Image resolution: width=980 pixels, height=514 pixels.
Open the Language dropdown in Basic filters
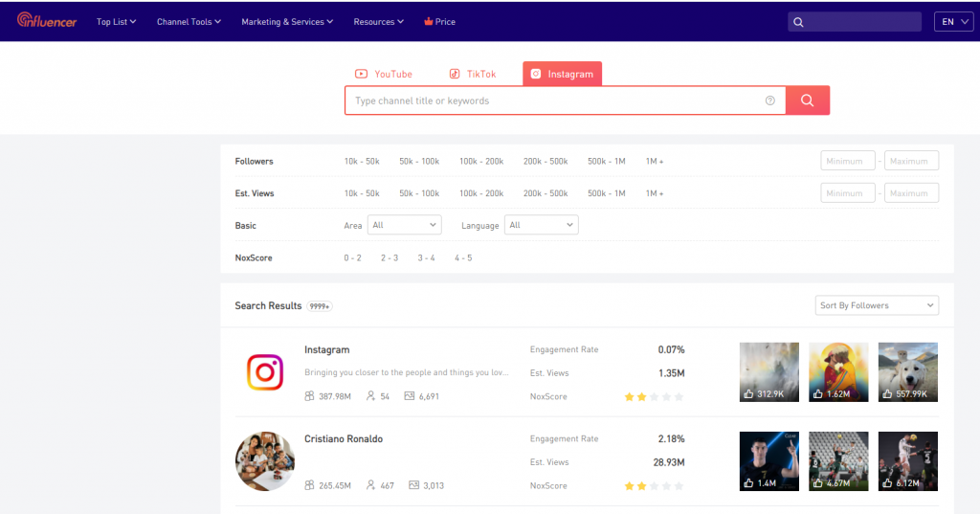[542, 225]
